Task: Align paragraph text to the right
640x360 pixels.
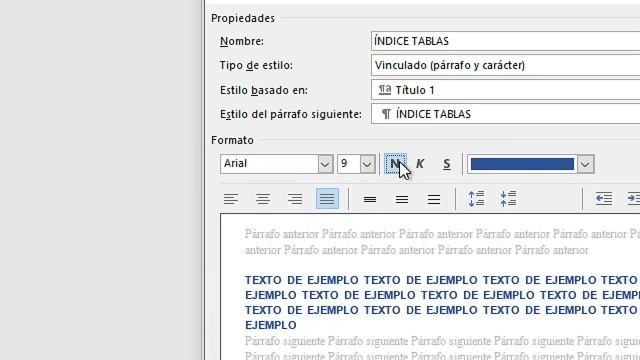Action: click(x=295, y=199)
